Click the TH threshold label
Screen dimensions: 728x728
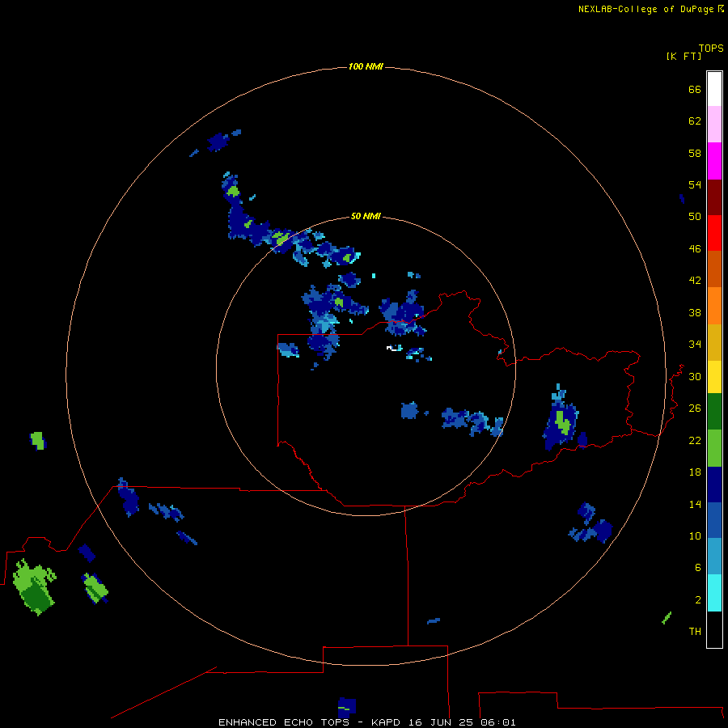click(695, 632)
